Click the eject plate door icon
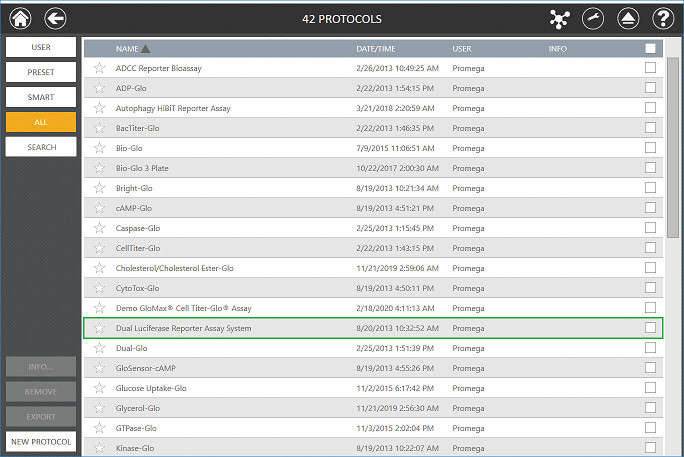This screenshot has height=457, width=684. coord(628,19)
